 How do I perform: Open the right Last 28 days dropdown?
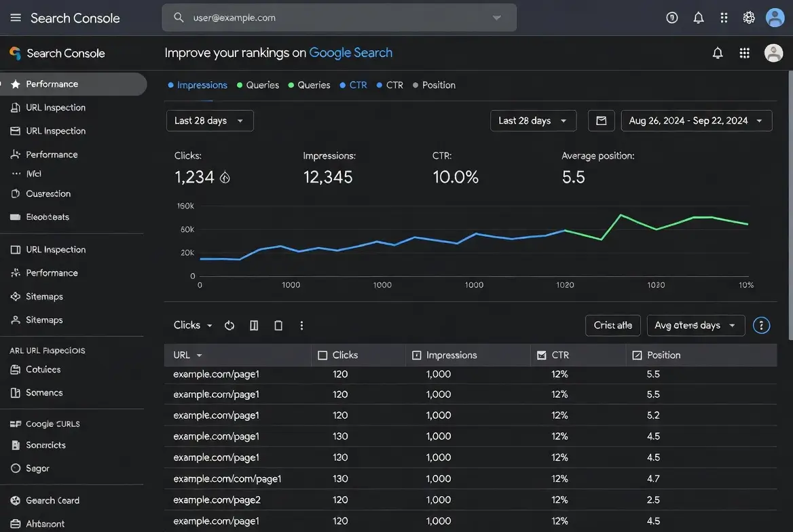click(x=533, y=121)
